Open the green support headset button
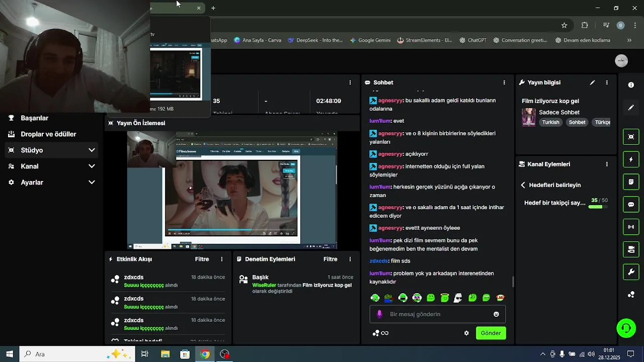This screenshot has width=644, height=362. pos(626,328)
